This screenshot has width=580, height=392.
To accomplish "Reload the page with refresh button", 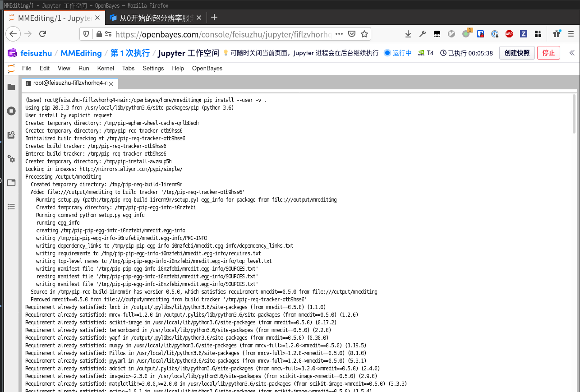I will point(42,34).
